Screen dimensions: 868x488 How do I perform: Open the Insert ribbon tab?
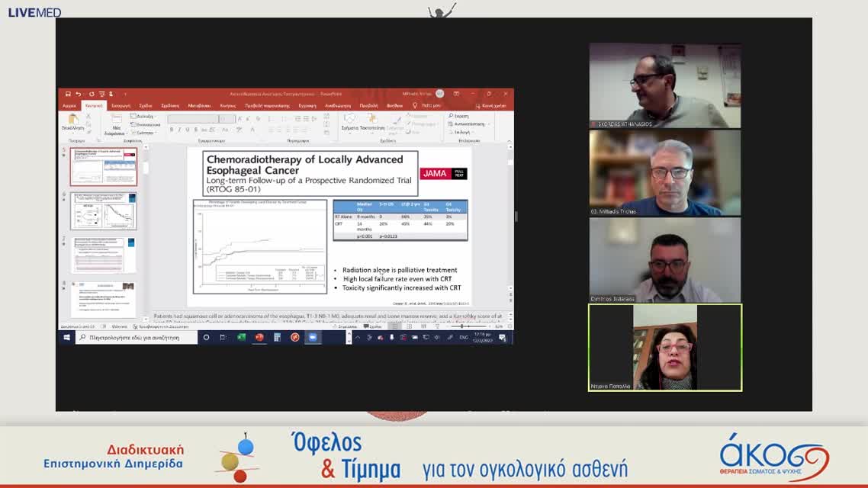pos(120,105)
